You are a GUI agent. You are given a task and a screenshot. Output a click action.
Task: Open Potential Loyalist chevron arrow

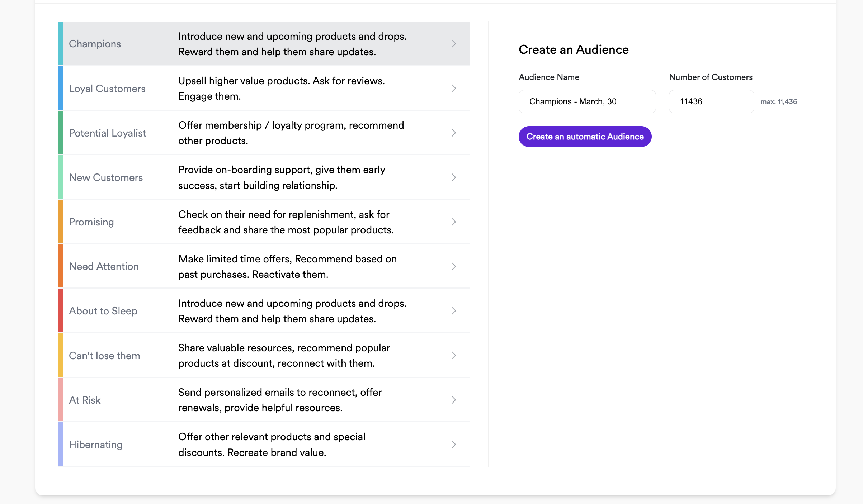(x=453, y=133)
